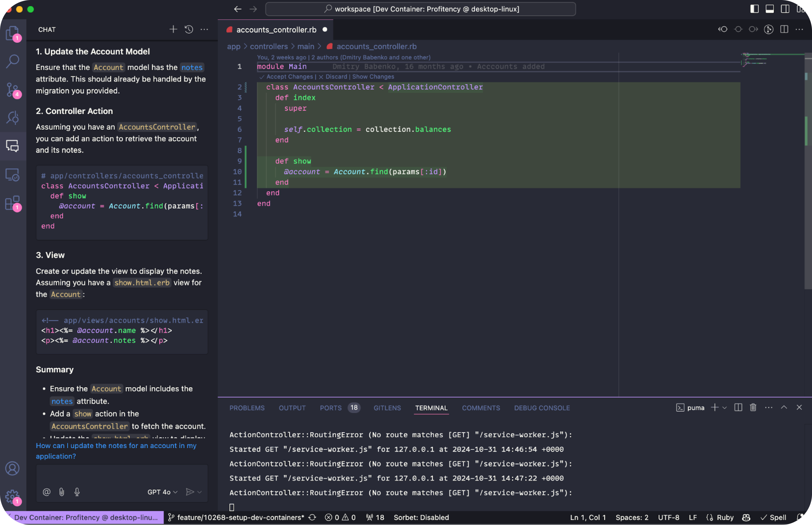The width and height of the screenshot is (812, 525).
Task: Open the GPT 4o model picker dropdown
Action: tap(162, 492)
